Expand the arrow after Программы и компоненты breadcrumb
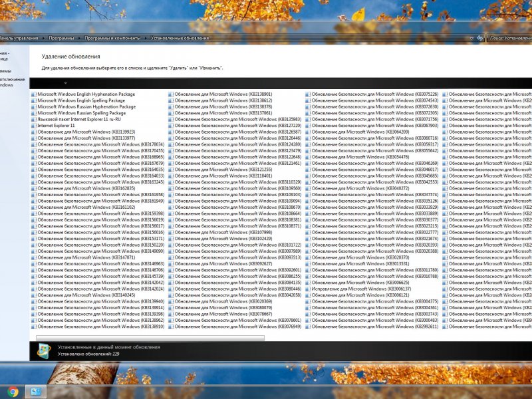Screen dimensions: 532x399 pyautogui.click(x=146, y=39)
